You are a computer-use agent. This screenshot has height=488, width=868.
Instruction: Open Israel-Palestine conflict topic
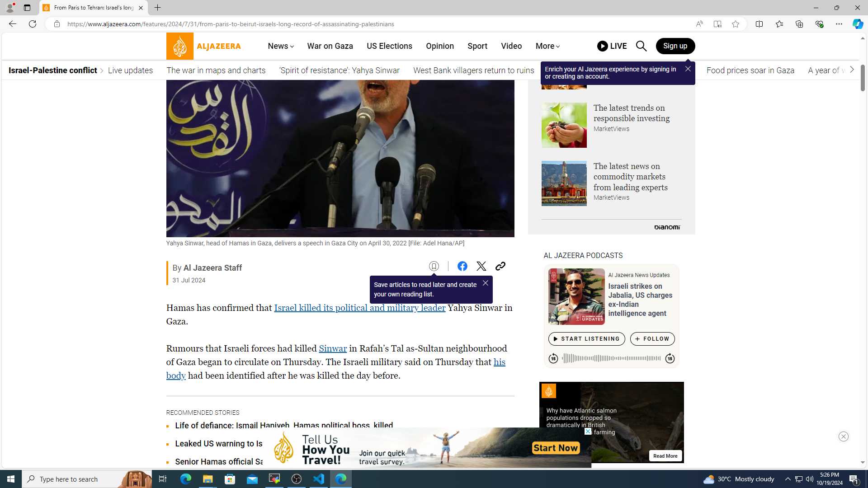pyautogui.click(x=52, y=70)
